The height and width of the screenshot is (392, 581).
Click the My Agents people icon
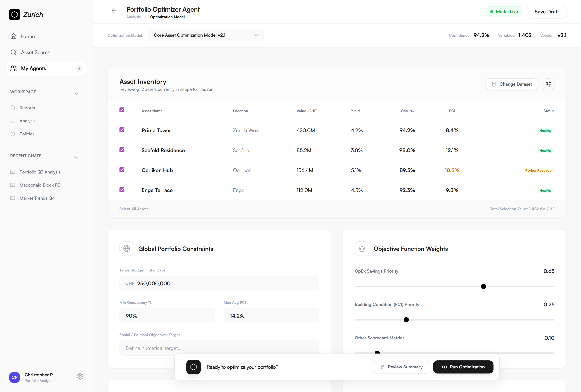[13, 68]
